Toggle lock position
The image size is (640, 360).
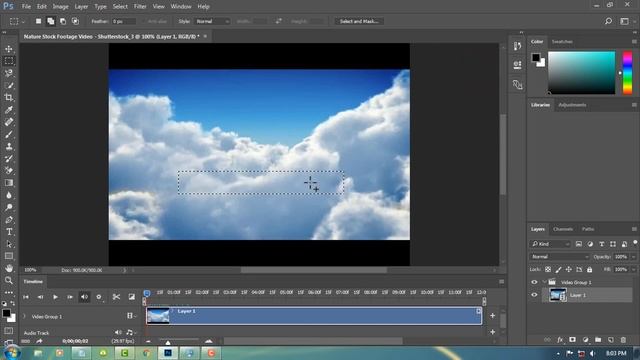[x=568, y=269]
